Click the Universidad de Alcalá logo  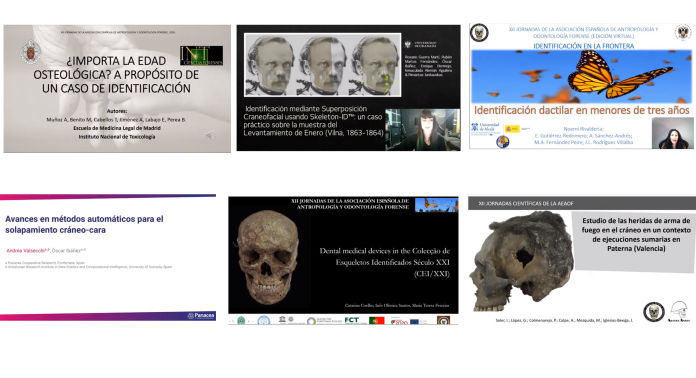click(x=486, y=127)
